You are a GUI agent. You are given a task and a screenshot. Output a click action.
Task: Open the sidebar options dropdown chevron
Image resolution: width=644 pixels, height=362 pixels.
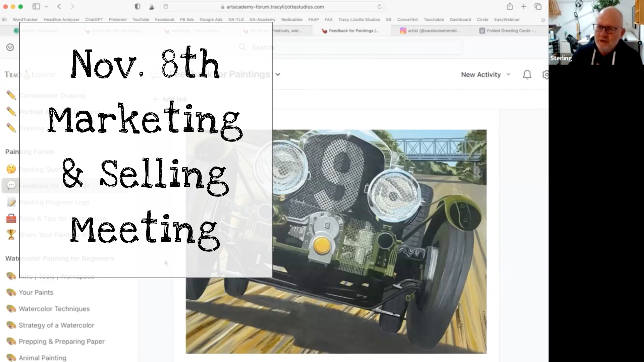tap(46, 7)
